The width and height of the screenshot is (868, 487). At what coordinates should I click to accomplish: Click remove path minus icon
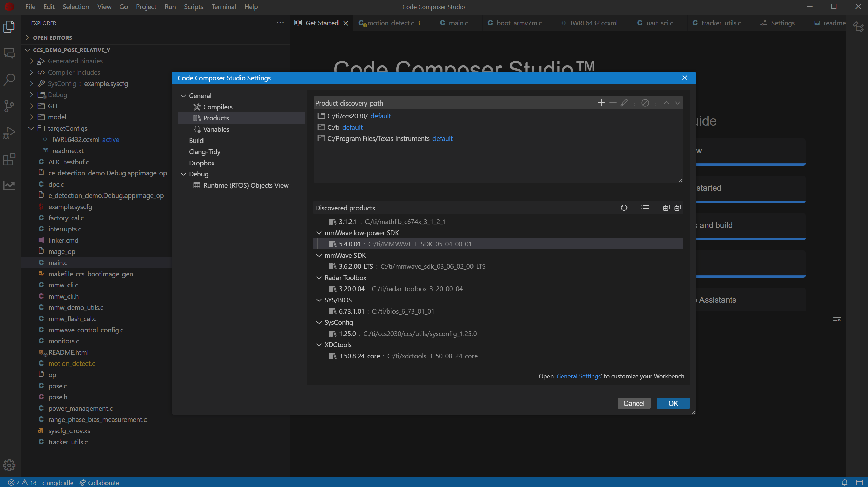click(613, 103)
